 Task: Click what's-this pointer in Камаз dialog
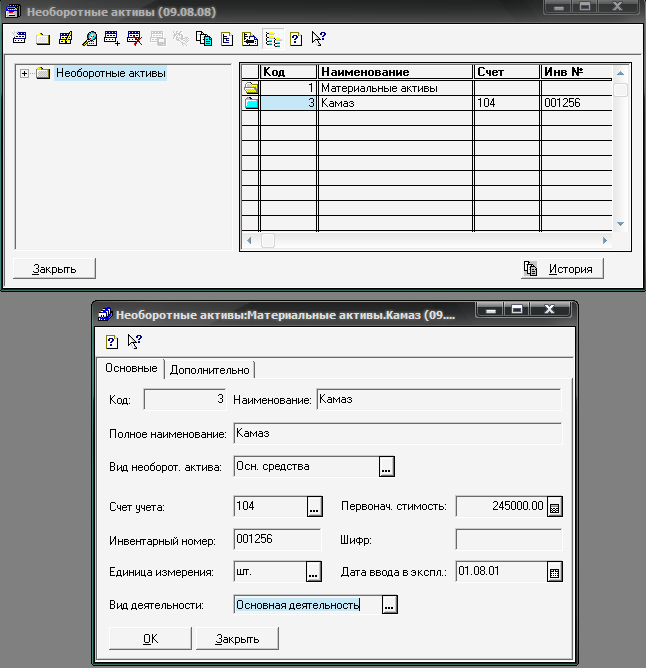[x=135, y=342]
